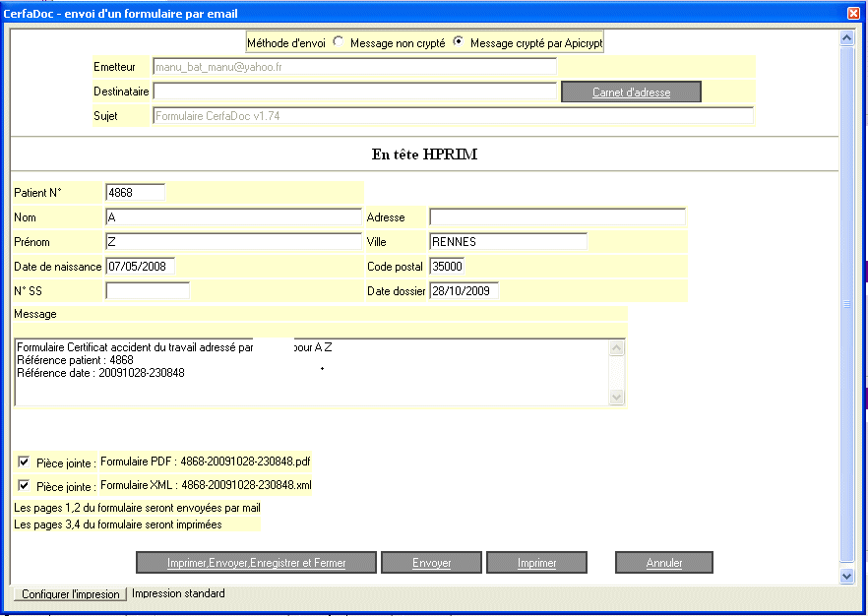Uncheck the Formulaire PDF attachment checkbox

pyautogui.click(x=24, y=461)
